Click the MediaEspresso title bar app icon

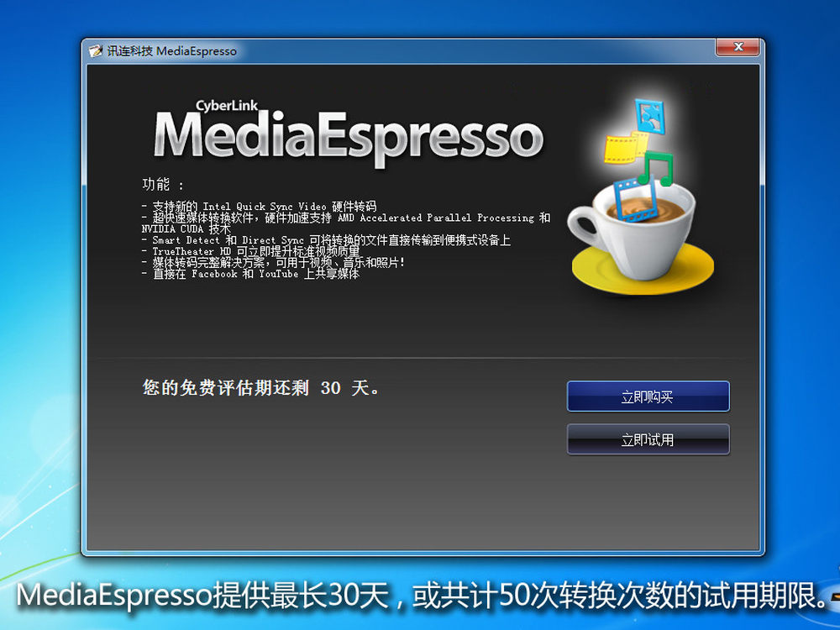[x=96, y=51]
